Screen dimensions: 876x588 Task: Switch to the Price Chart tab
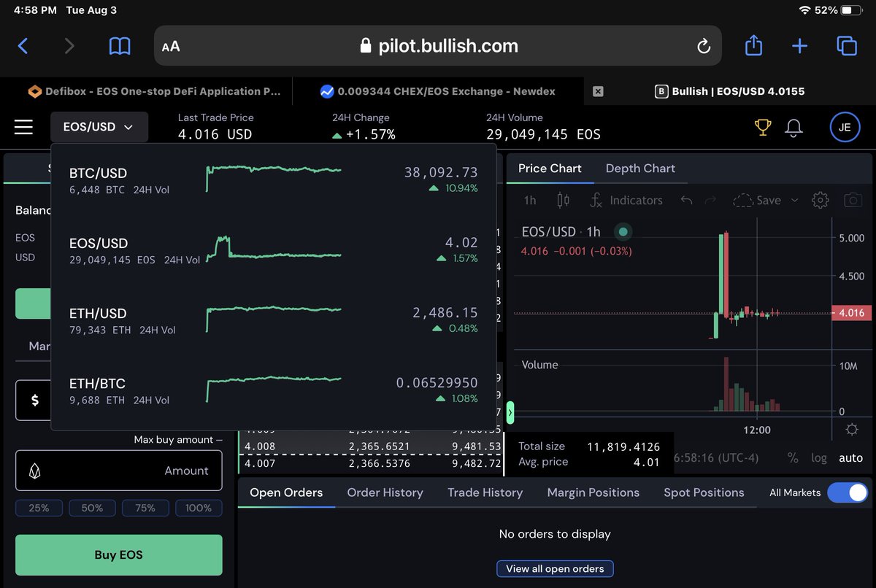[550, 168]
